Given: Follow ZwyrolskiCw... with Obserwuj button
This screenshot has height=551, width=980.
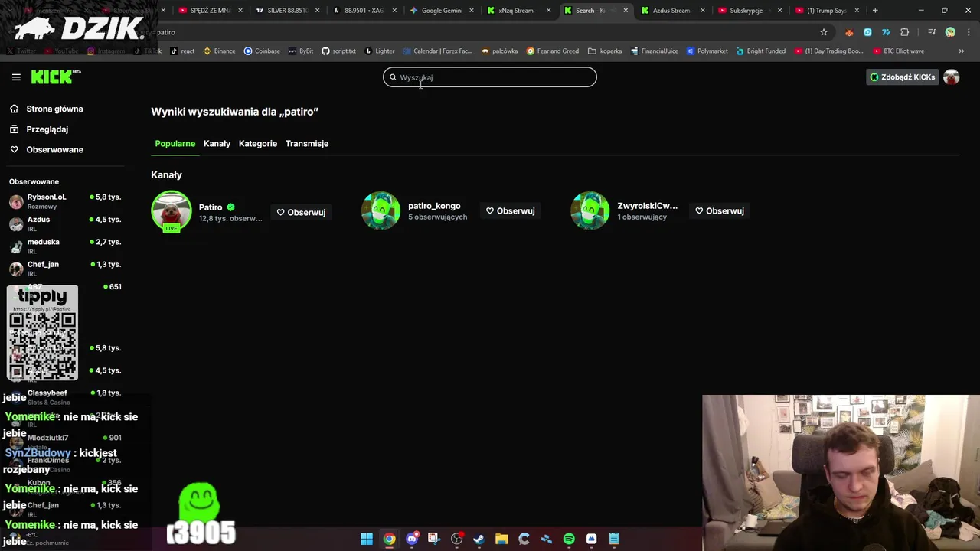Looking at the screenshot, I should tap(720, 210).
